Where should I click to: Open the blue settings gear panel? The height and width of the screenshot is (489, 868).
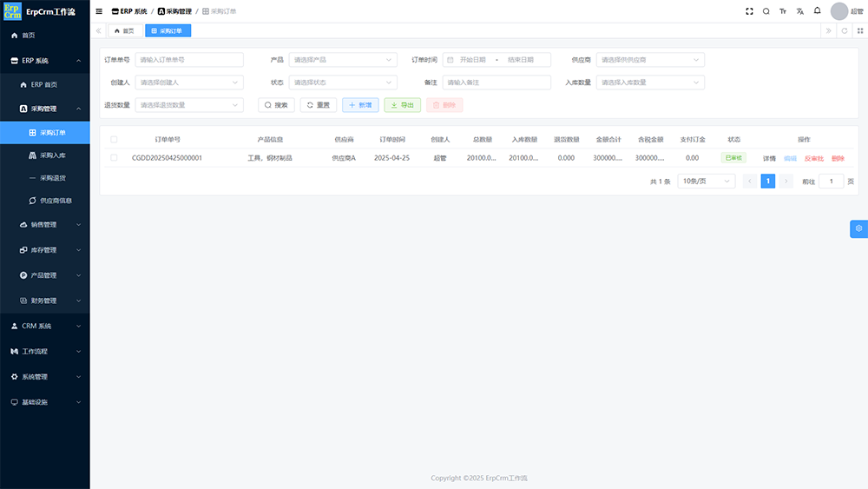coord(858,228)
